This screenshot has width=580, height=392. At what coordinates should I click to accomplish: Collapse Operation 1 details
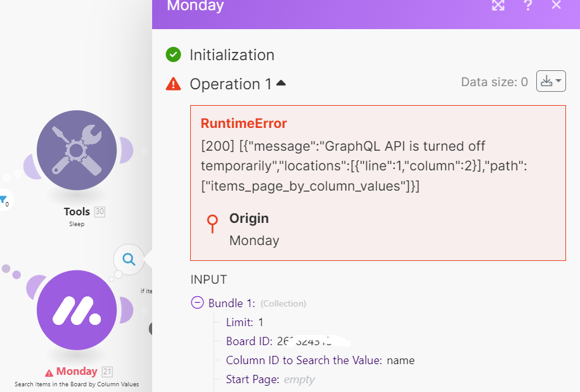[281, 83]
